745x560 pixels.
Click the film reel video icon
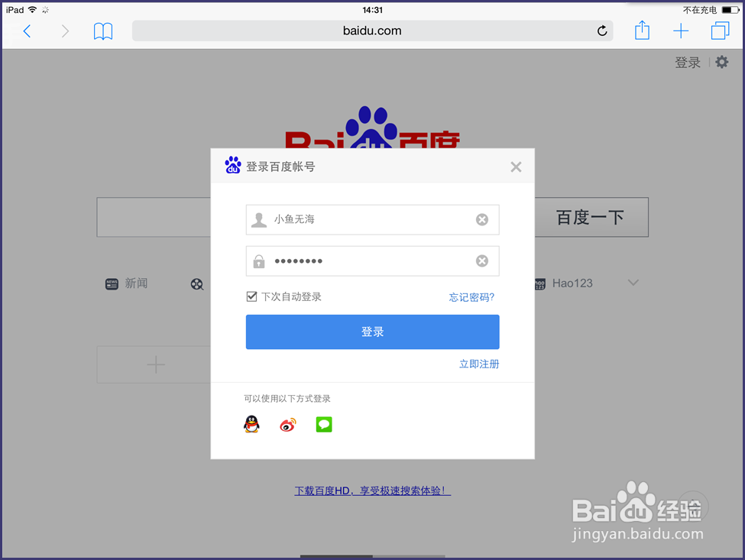(x=196, y=284)
